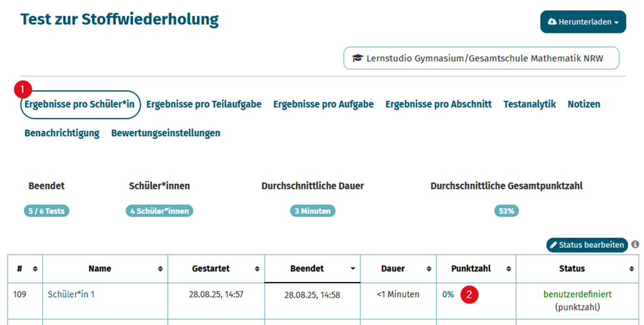This screenshot has height=325, width=644.
Task: Open the Notizen tab
Action: point(583,104)
